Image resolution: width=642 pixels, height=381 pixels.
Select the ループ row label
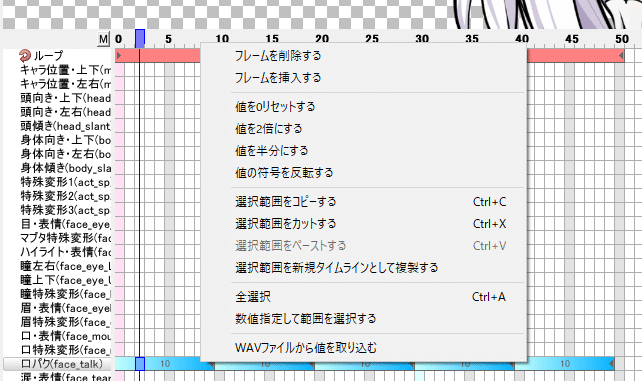click(48, 55)
